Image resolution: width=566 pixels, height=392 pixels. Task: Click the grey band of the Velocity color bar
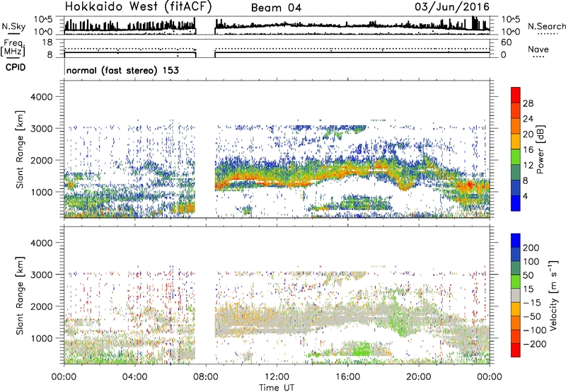[516, 295]
